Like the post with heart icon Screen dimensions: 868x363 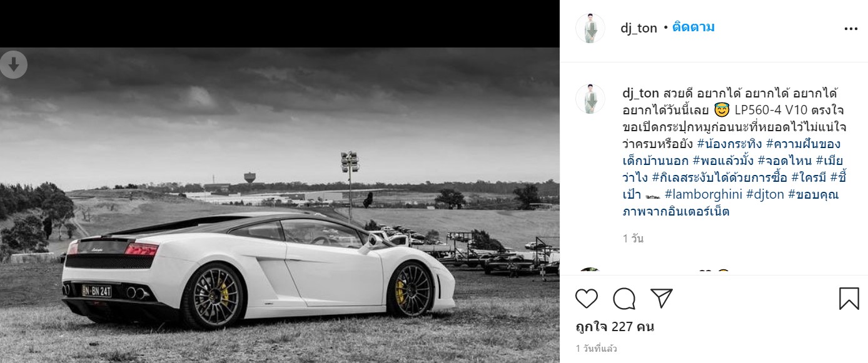click(586, 299)
